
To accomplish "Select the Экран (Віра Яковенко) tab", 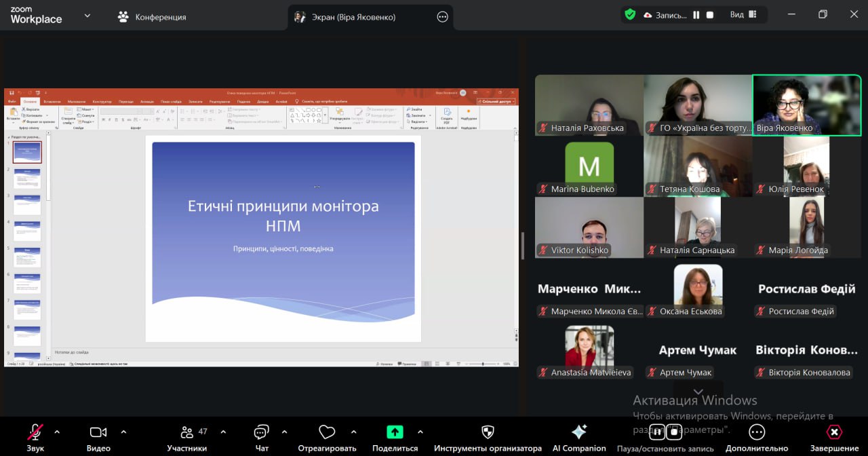I will pyautogui.click(x=353, y=17).
